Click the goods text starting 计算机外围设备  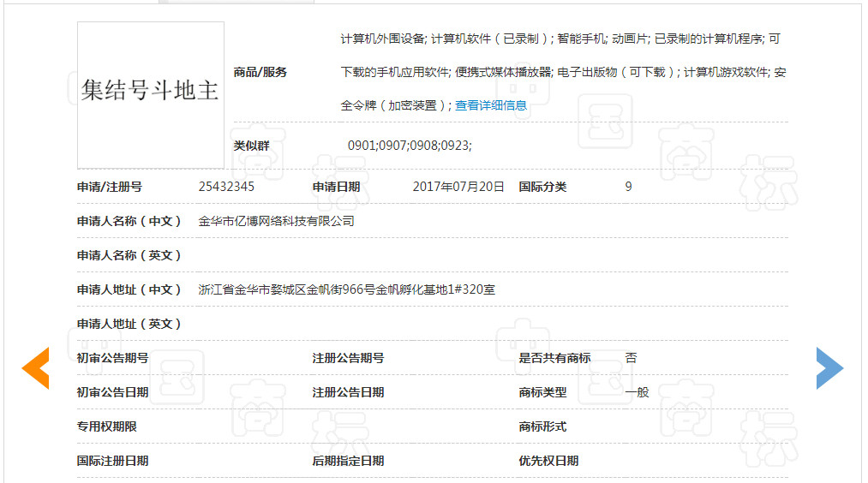560,39
